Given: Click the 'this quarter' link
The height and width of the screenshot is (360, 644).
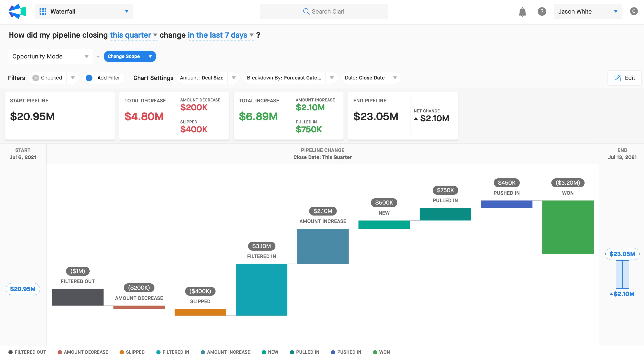Looking at the screenshot, I should [130, 35].
